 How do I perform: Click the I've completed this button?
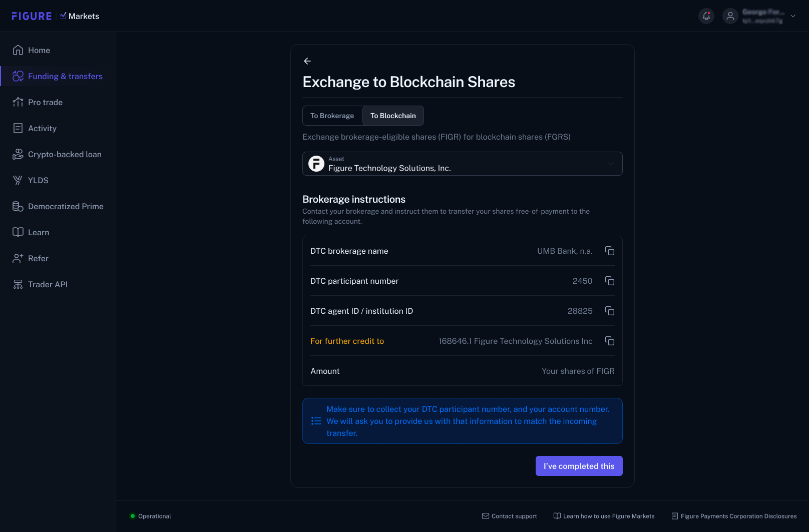pyautogui.click(x=579, y=466)
